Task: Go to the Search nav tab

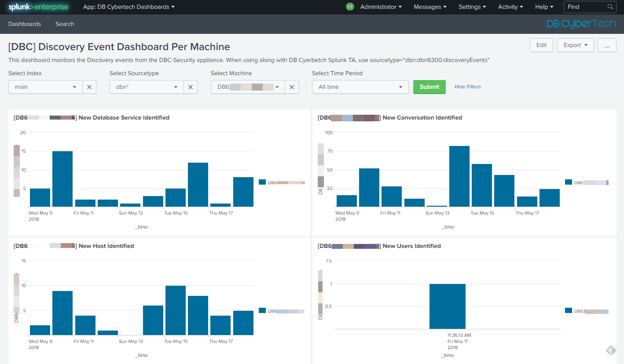Action: (x=65, y=24)
